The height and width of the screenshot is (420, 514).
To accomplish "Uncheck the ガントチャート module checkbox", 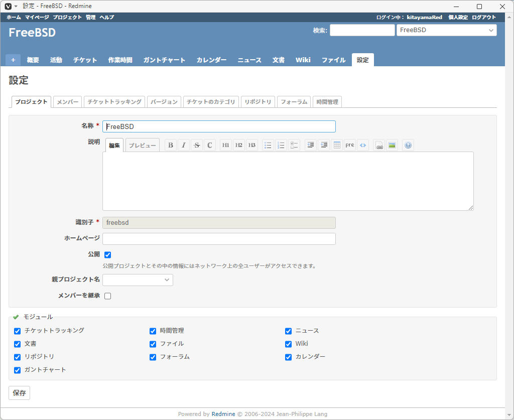I will [18, 370].
